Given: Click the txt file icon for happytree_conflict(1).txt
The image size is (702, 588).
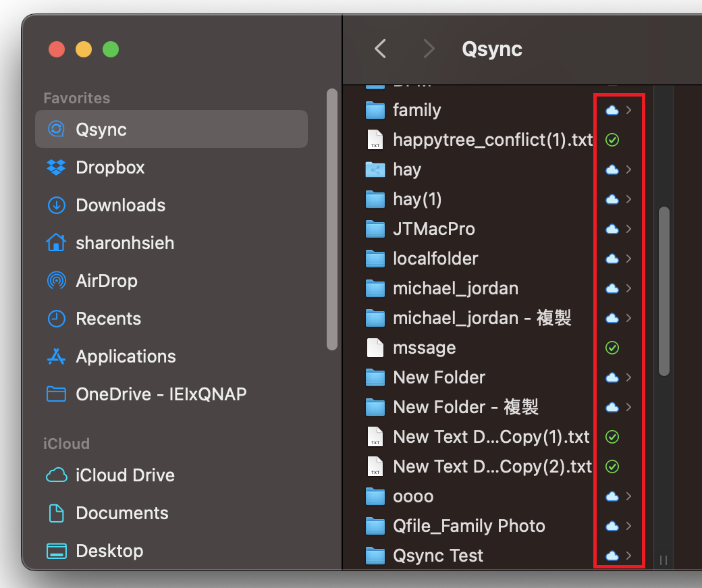Looking at the screenshot, I should [375, 140].
